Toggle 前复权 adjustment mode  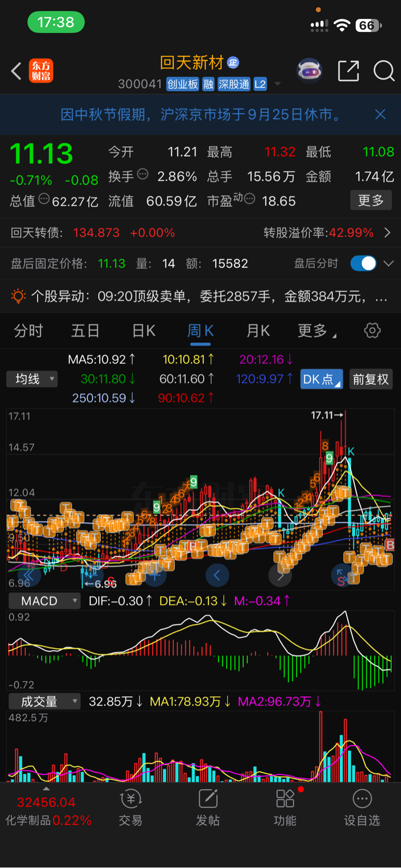(x=371, y=379)
